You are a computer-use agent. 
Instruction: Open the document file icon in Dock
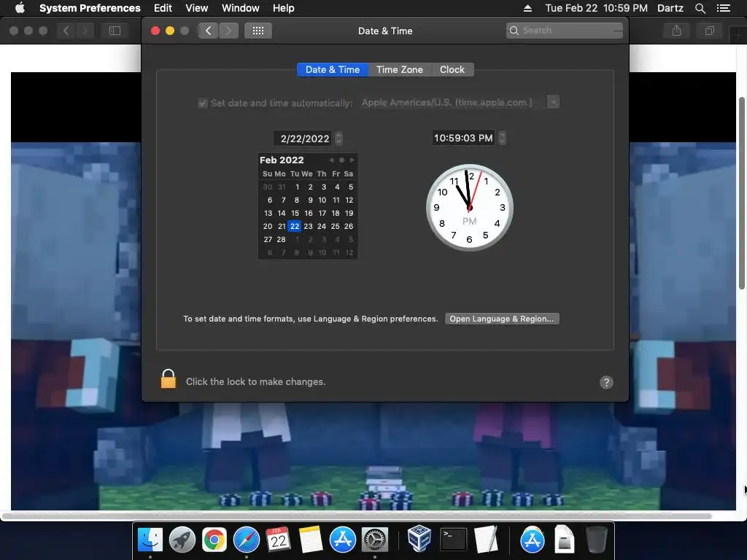click(564, 540)
